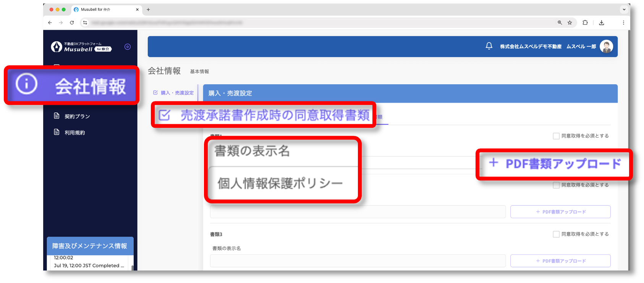The width and height of the screenshot is (644, 283).
Task: Click the notification bell icon
Action: [x=489, y=46]
